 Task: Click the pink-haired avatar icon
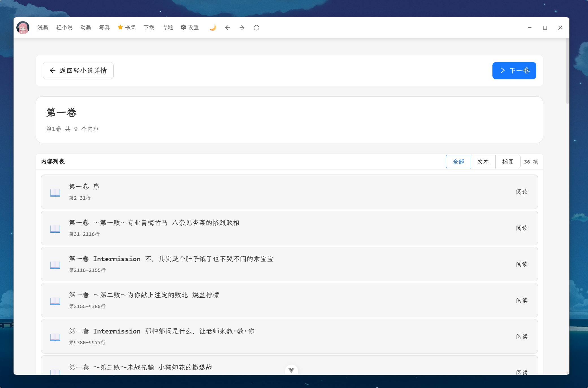coord(23,28)
